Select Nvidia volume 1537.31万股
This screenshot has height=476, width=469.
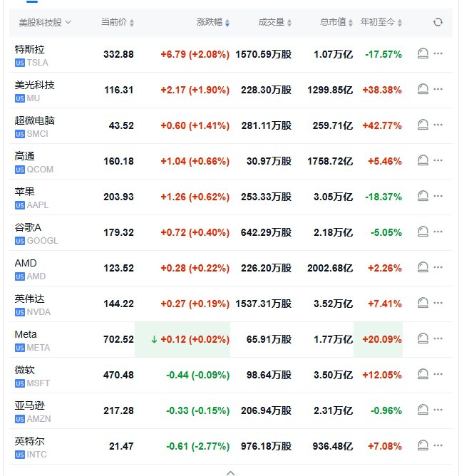(x=263, y=304)
